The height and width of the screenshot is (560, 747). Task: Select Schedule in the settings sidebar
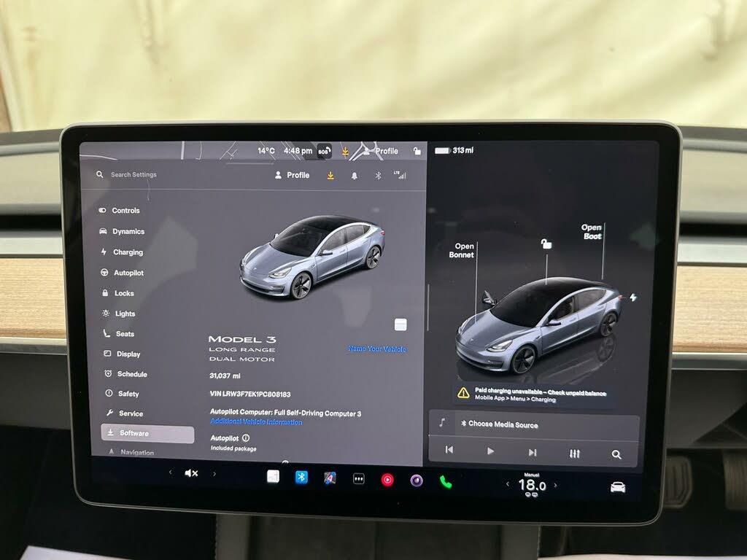click(x=125, y=374)
